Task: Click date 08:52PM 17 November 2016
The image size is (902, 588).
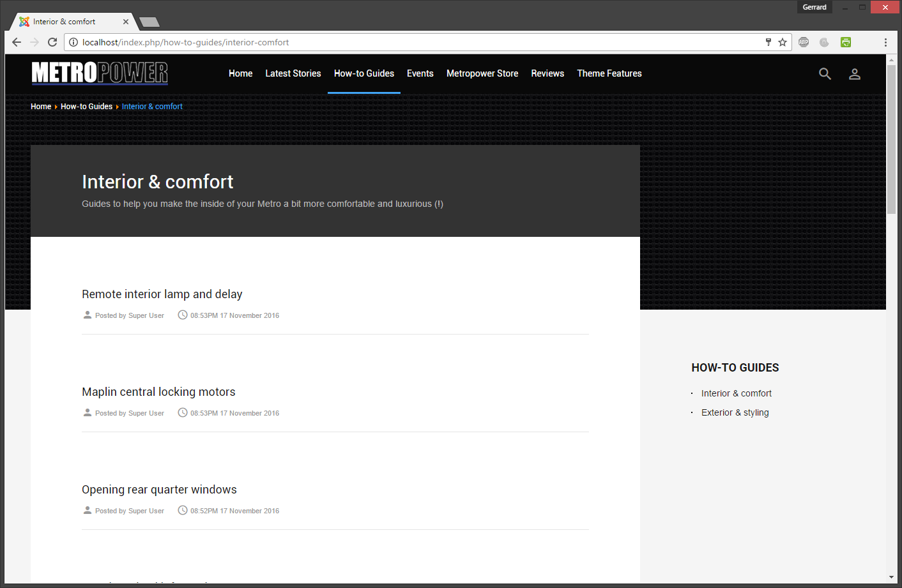Action: pos(234,511)
